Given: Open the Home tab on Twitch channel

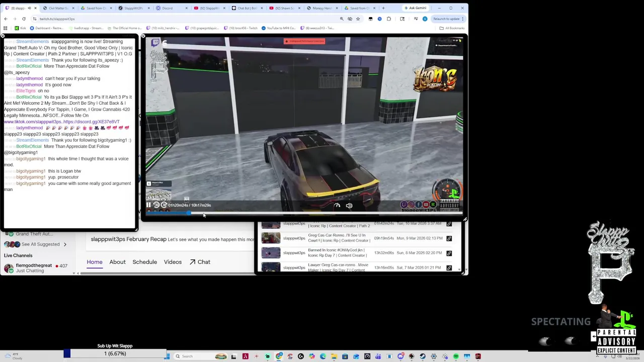Looking at the screenshot, I should (95, 262).
